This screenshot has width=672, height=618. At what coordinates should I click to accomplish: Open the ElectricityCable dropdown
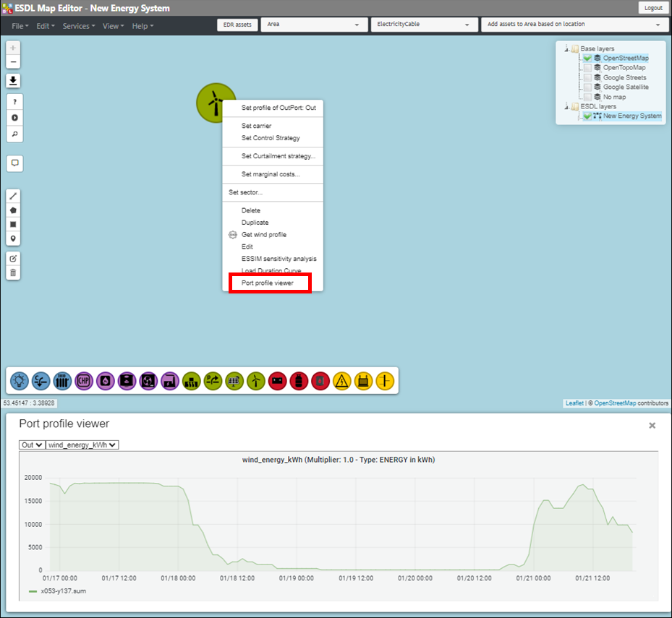[424, 25]
